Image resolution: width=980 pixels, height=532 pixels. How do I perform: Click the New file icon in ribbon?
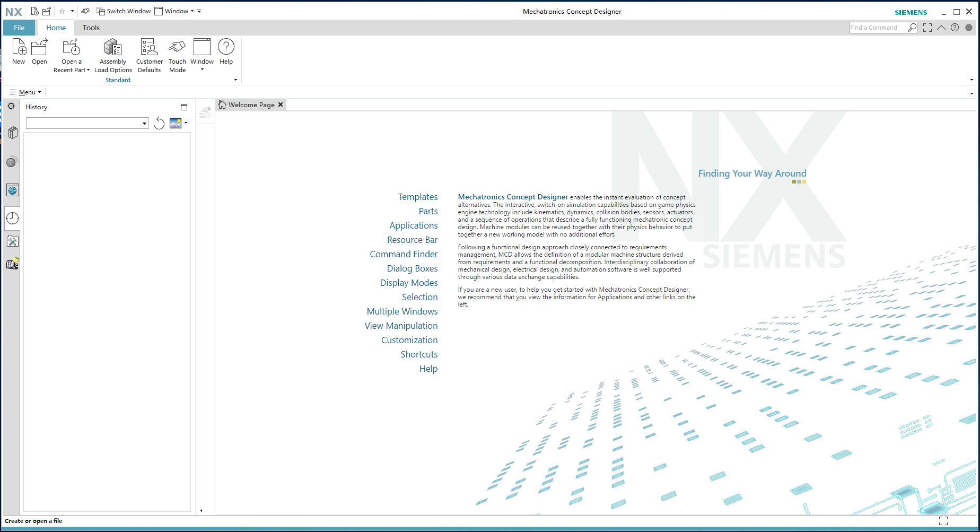[19, 51]
